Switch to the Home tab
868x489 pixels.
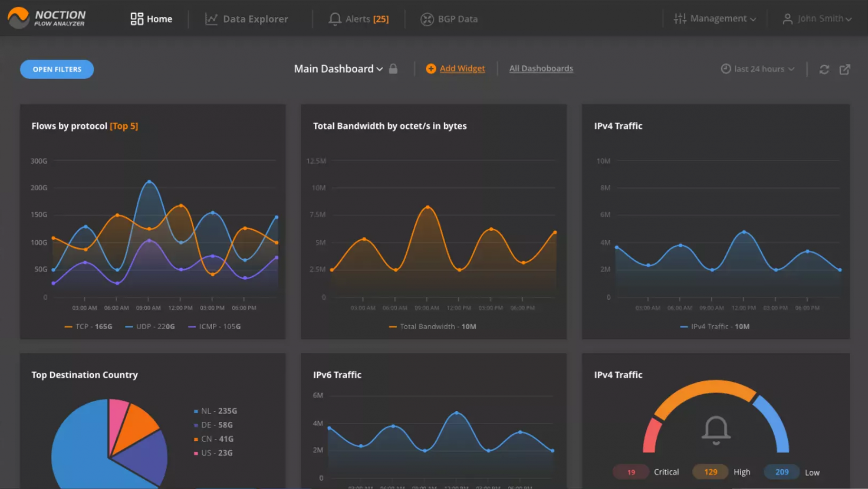pos(159,18)
